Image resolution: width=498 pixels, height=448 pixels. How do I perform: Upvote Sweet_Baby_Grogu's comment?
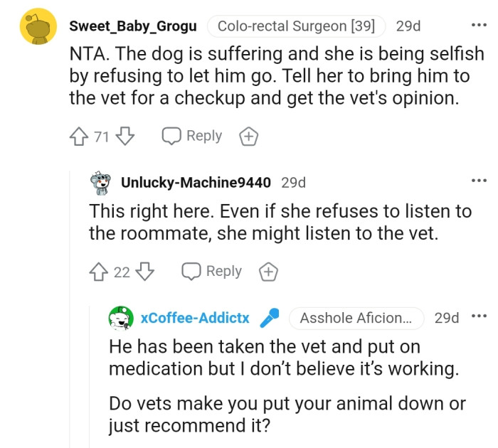pos(80,137)
